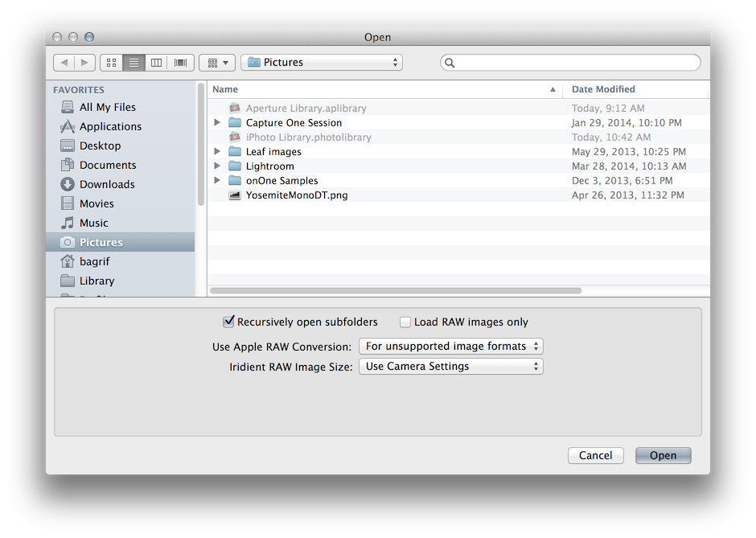Open the Downloads folder in sidebar
Viewport: 756px width, 538px height.
(107, 184)
